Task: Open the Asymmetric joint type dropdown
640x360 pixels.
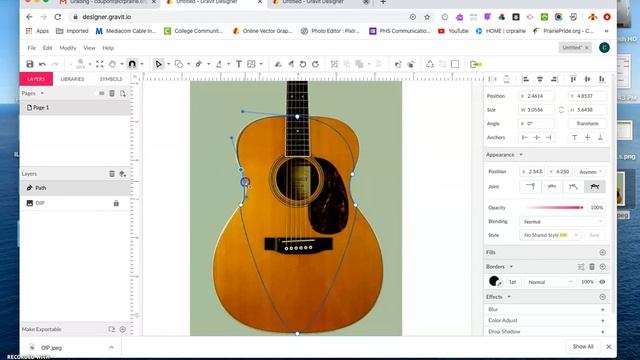Action: coord(590,172)
